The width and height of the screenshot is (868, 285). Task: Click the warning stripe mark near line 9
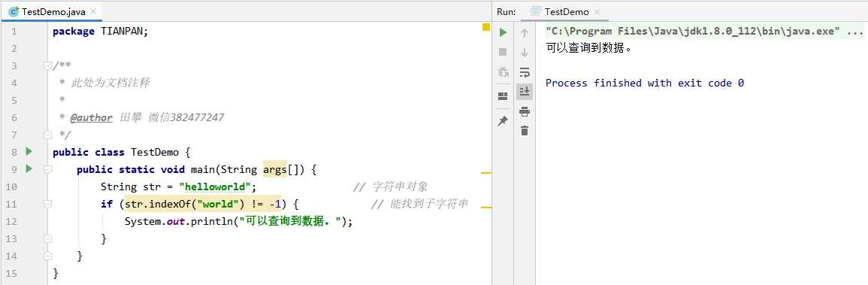[x=486, y=173]
